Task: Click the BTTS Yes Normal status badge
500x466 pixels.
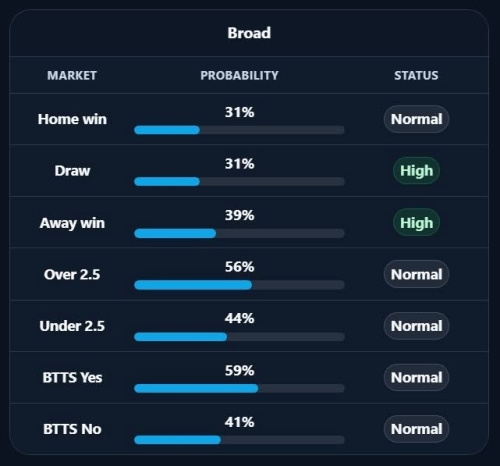Action: 416,378
